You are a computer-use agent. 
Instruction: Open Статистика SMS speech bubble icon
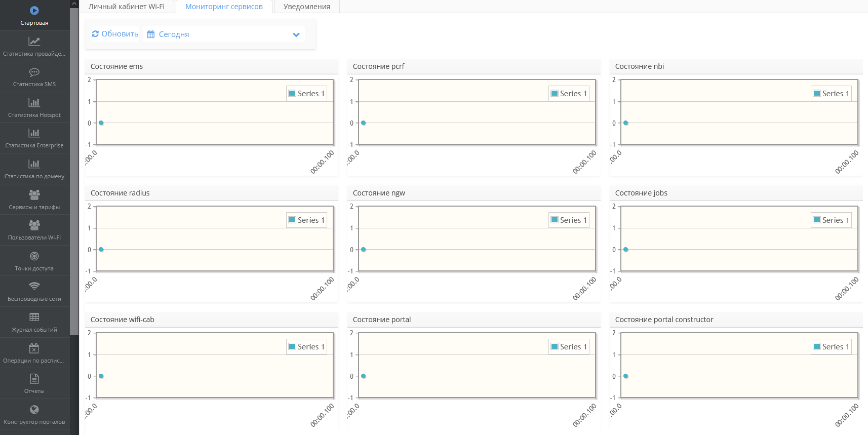(34, 72)
